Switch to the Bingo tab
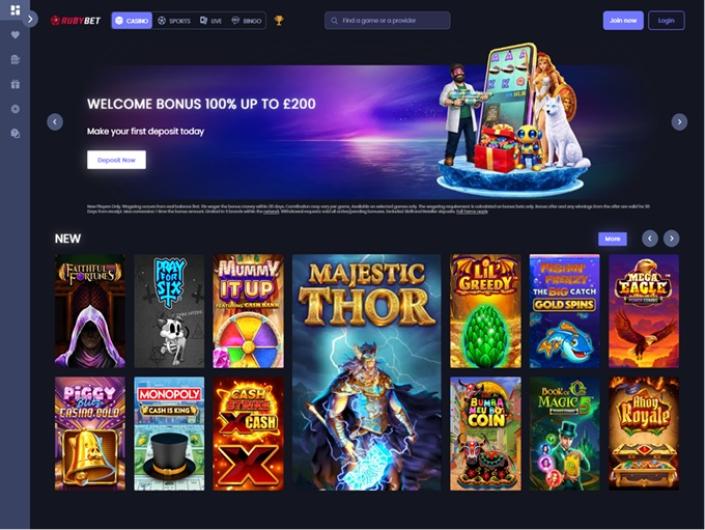The image size is (705, 530). (x=246, y=21)
